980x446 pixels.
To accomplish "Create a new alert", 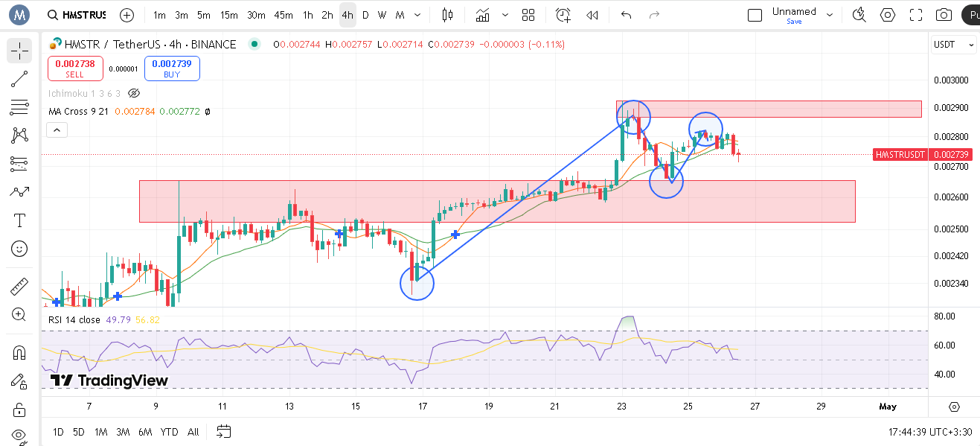I will point(563,15).
